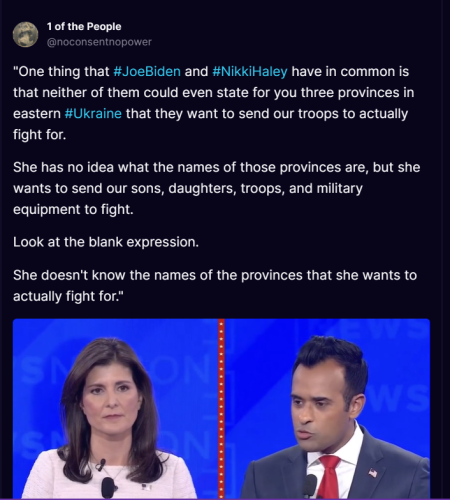
Task: Open the "1 of the People" profile name
Action: 84,27
